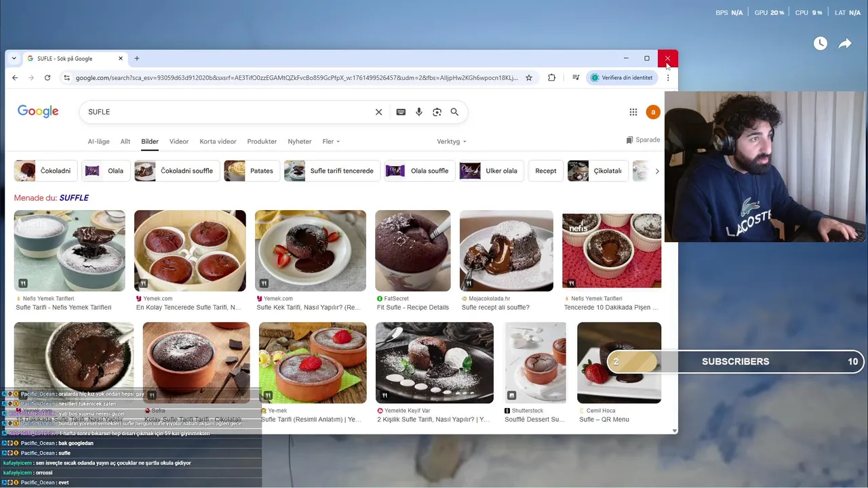Open the Ye-mek Sufle Tarifi image
Image resolution: width=868 pixels, height=488 pixels.
click(x=313, y=363)
